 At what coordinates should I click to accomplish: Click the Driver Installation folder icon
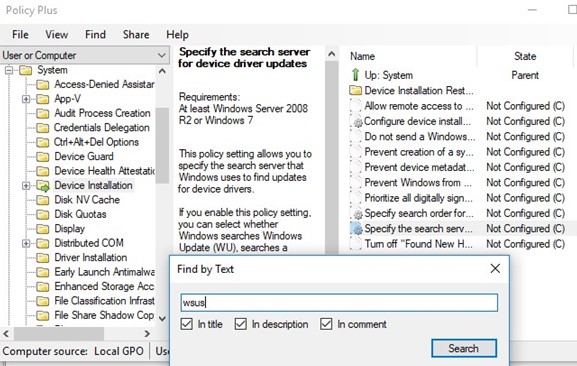tap(43, 257)
